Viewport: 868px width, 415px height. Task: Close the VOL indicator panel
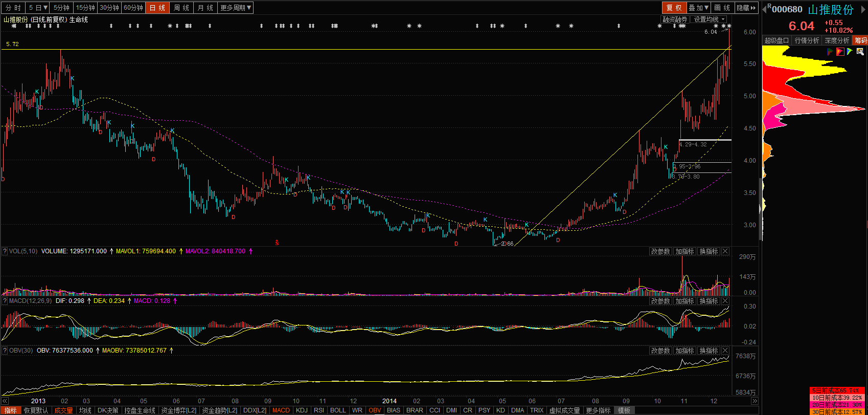(725, 251)
